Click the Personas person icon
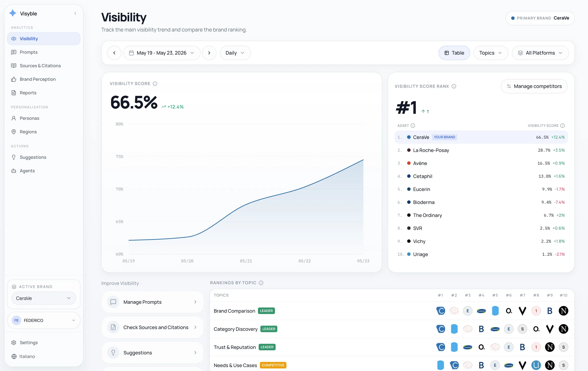Image resolution: width=588 pixels, height=371 pixels. pyautogui.click(x=14, y=118)
